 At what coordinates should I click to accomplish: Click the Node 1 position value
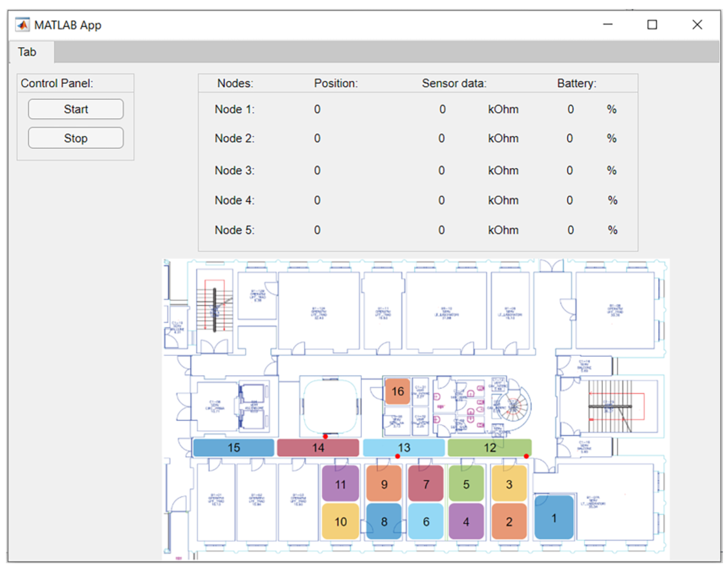[x=317, y=109]
